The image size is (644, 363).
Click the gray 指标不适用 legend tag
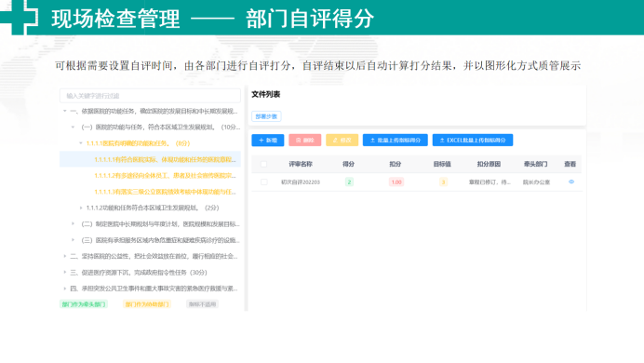tap(202, 304)
